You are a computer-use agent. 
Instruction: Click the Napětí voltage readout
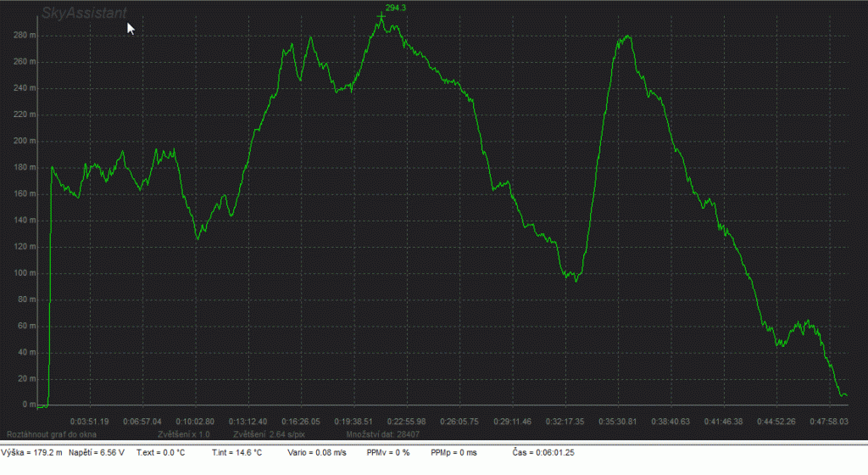(96, 453)
